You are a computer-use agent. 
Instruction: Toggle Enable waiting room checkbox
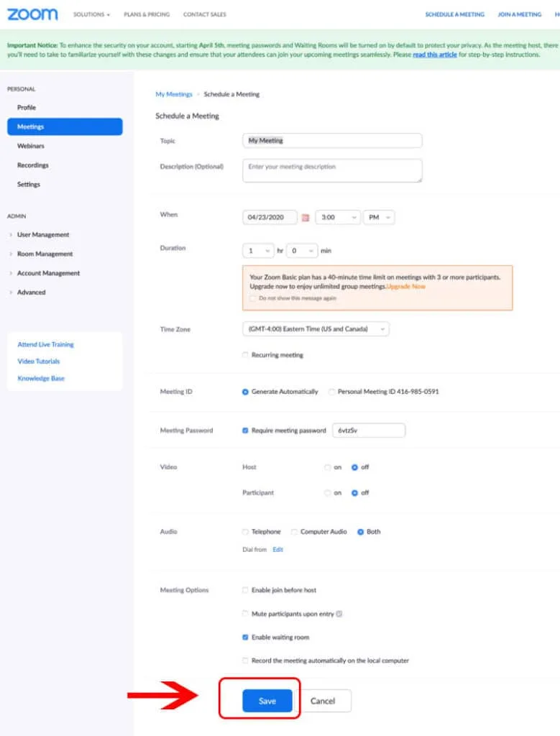pyautogui.click(x=245, y=638)
